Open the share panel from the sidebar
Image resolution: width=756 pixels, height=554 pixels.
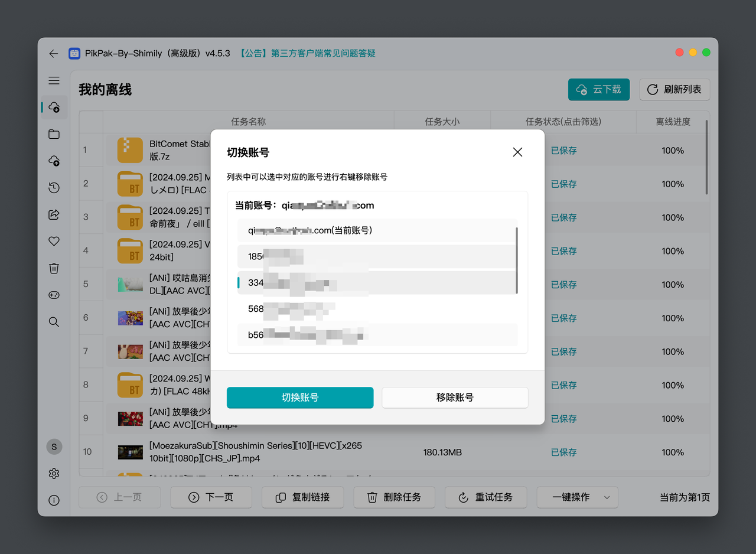click(x=54, y=214)
